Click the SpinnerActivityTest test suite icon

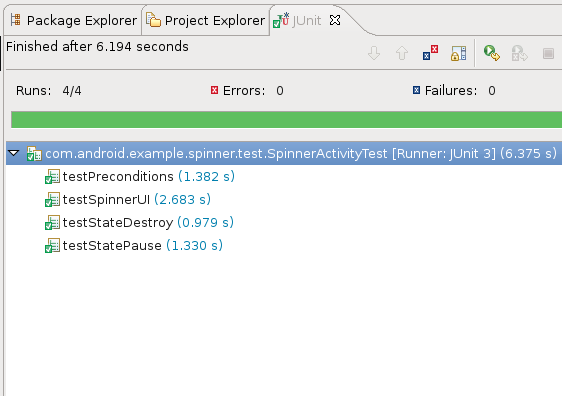(34, 154)
